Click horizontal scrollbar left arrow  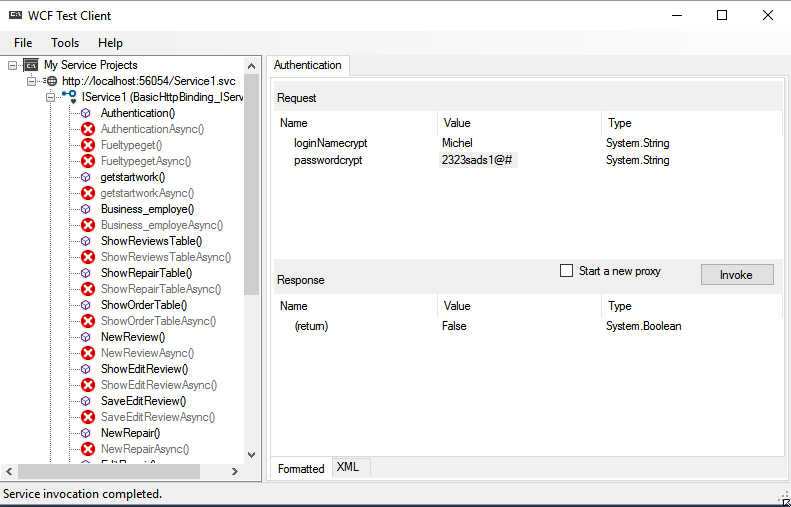click(9, 471)
